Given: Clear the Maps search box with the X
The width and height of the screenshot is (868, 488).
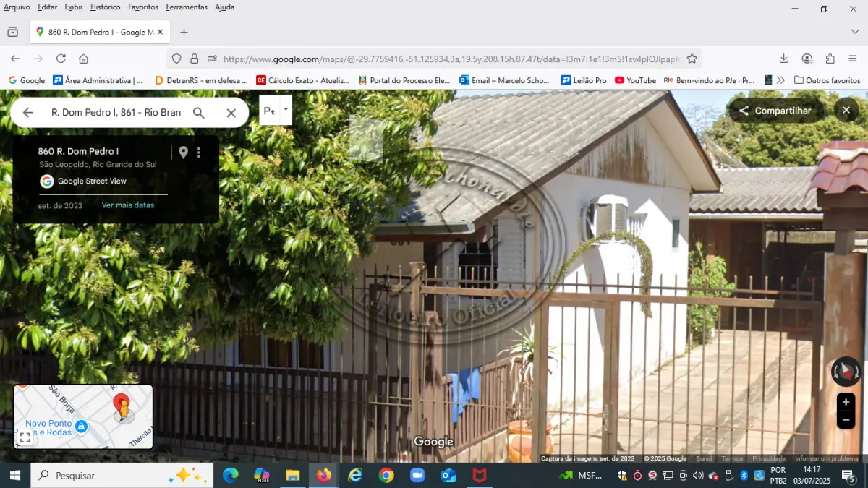Looking at the screenshot, I should (x=231, y=113).
